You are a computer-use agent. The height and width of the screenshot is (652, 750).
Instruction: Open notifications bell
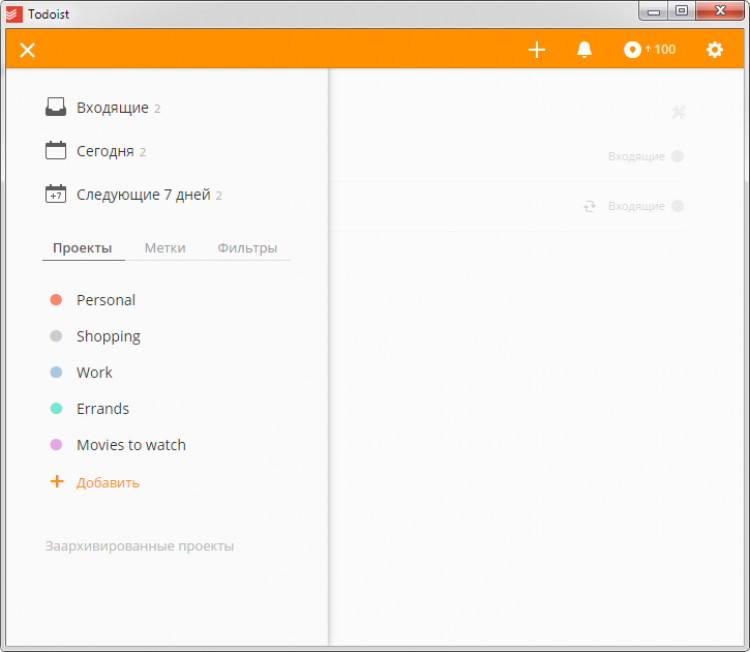pyautogui.click(x=584, y=49)
